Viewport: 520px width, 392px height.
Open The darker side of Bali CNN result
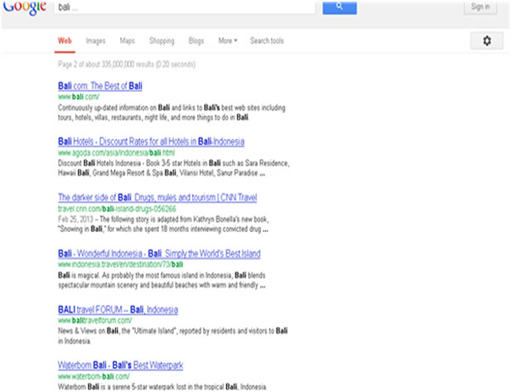pyautogui.click(x=157, y=197)
